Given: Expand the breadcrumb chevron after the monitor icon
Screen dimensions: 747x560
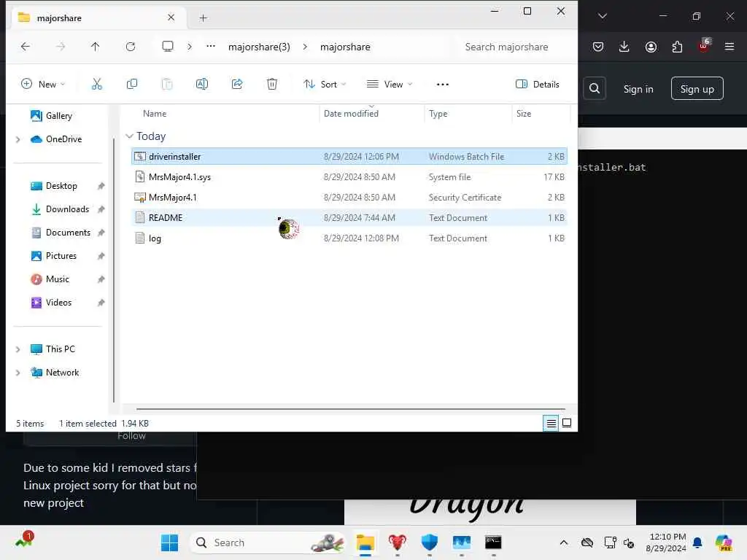Looking at the screenshot, I should tap(190, 47).
